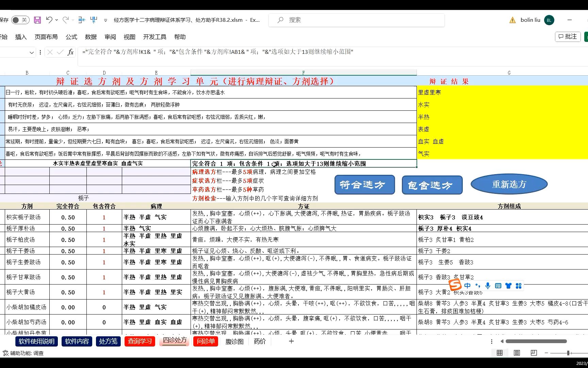This screenshot has height=368, width=588.
Task: Click inside the formula bar text
Action: point(218,52)
